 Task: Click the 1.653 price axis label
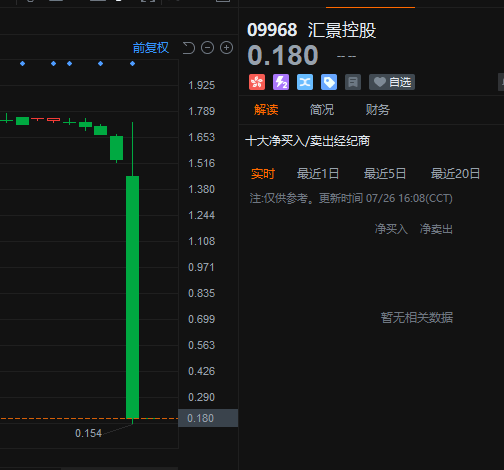coord(202,137)
